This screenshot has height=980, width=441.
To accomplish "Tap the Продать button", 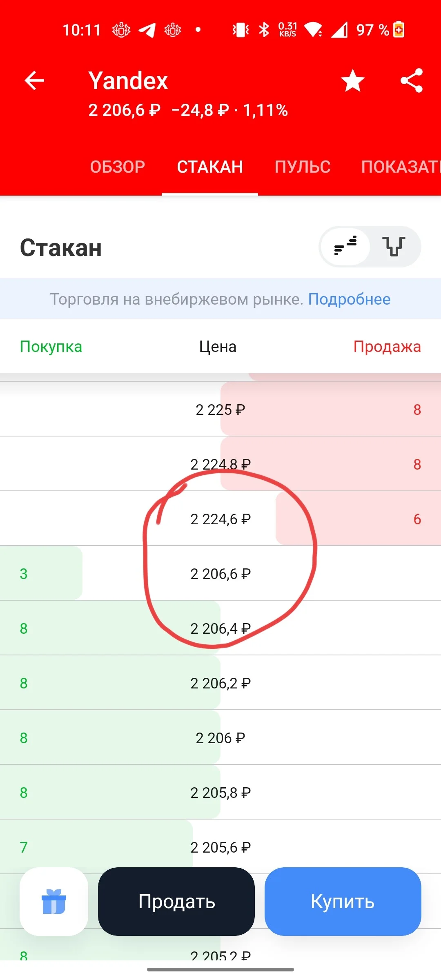I will [176, 901].
